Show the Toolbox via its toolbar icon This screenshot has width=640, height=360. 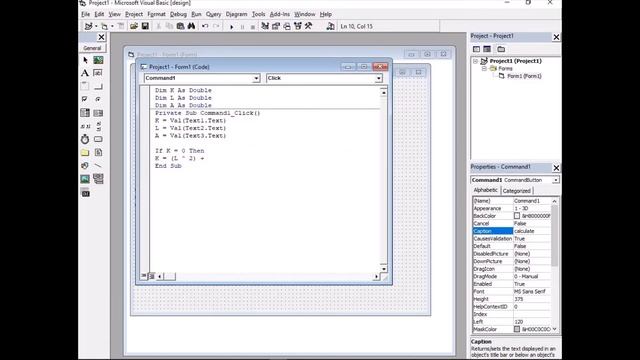coord(309,26)
